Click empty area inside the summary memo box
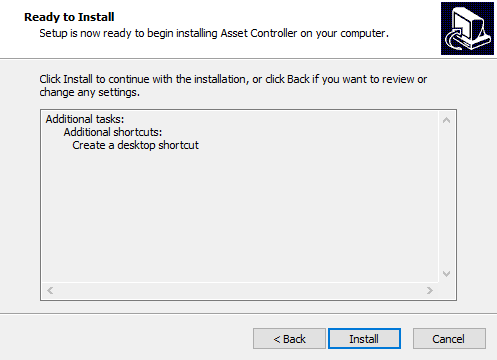497x360 pixels. click(240, 217)
